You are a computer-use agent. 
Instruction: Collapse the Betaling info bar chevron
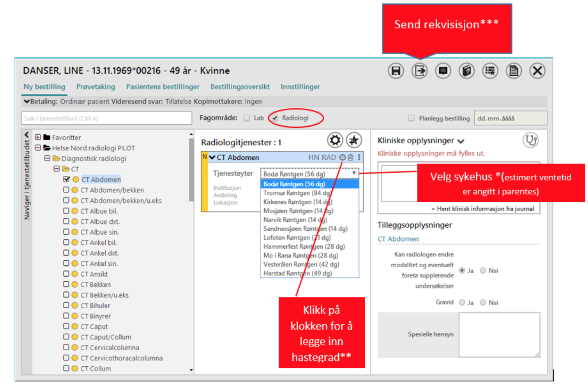pyautogui.click(x=26, y=101)
